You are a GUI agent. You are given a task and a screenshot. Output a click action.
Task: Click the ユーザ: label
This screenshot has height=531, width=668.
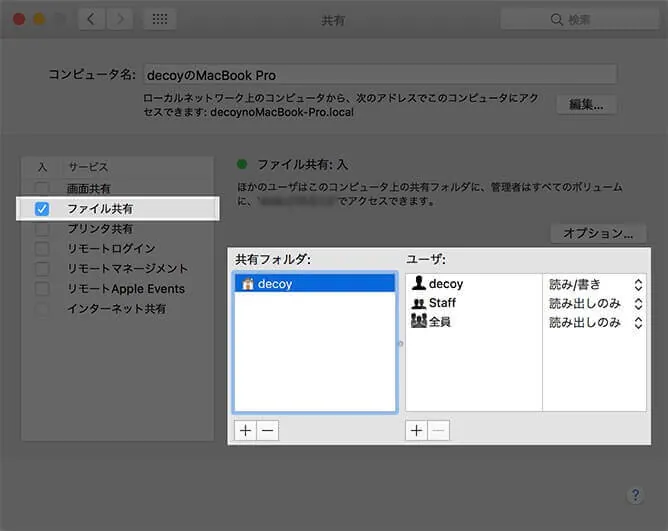pyautogui.click(x=426, y=259)
